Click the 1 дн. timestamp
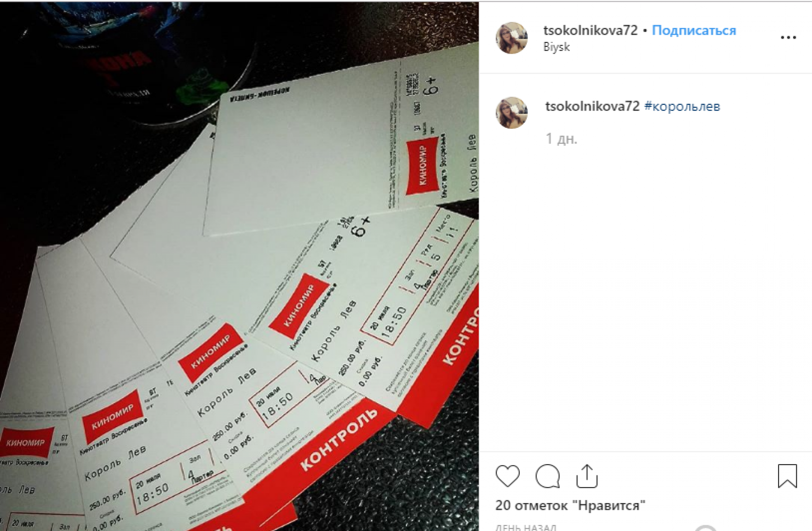The width and height of the screenshot is (812, 531). click(x=561, y=138)
